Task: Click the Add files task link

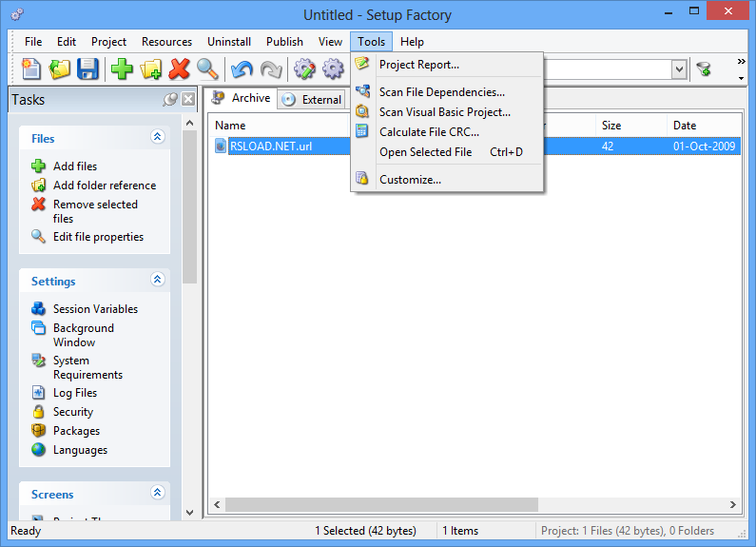Action: click(x=75, y=166)
